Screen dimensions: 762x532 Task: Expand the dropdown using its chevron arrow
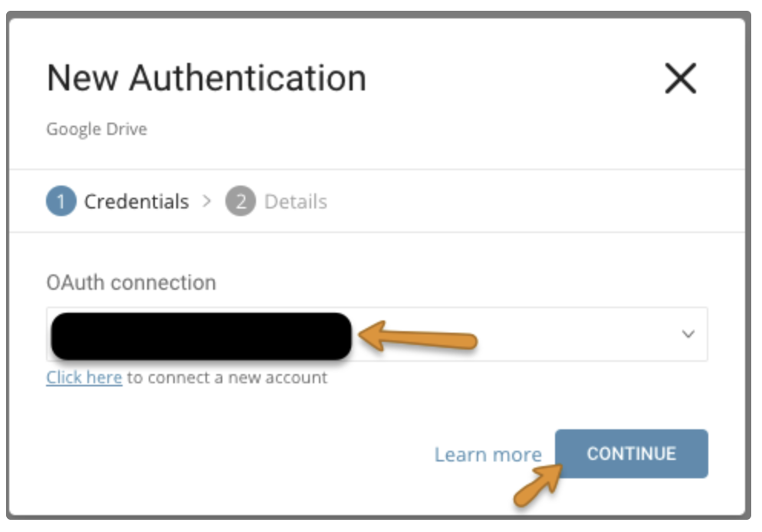pyautogui.click(x=688, y=334)
